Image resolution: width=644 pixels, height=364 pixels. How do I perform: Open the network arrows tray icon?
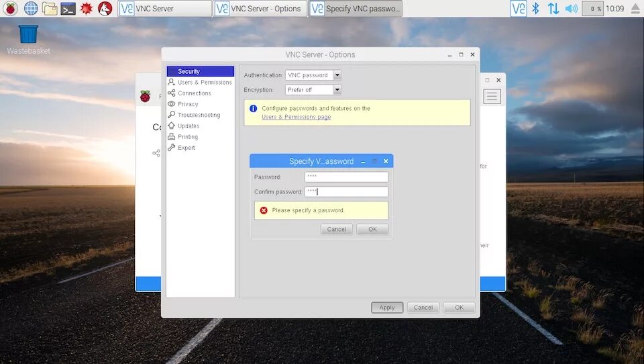(x=553, y=8)
